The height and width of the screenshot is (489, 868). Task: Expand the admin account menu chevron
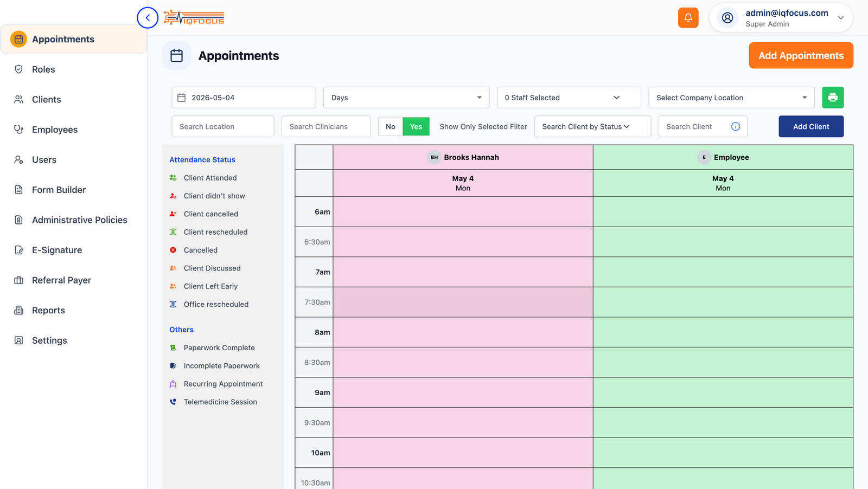pos(841,18)
